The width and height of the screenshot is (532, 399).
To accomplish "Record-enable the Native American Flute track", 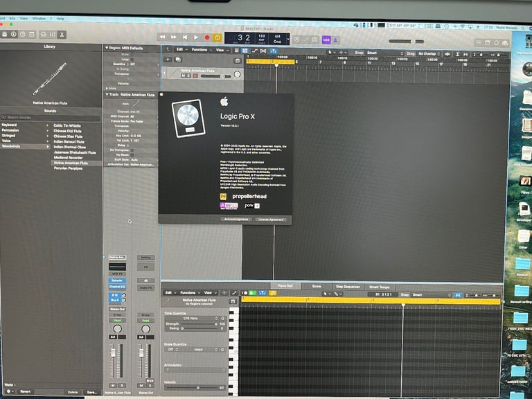I will tap(195, 76).
